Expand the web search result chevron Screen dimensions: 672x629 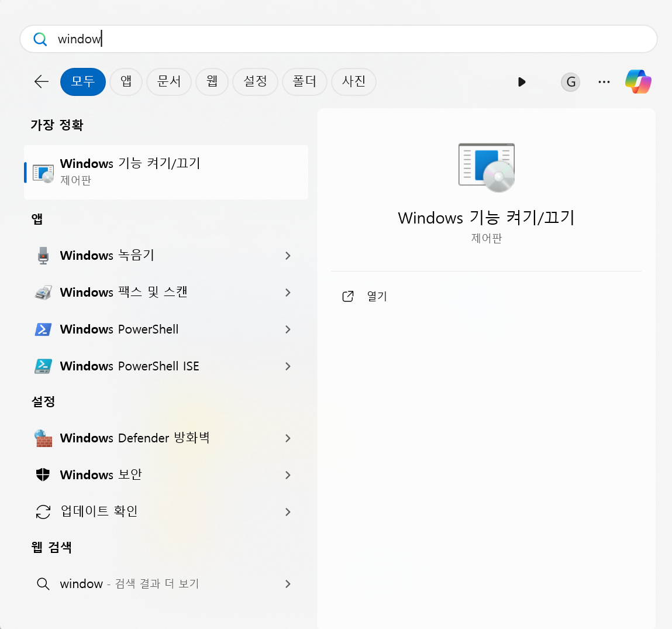click(x=288, y=585)
